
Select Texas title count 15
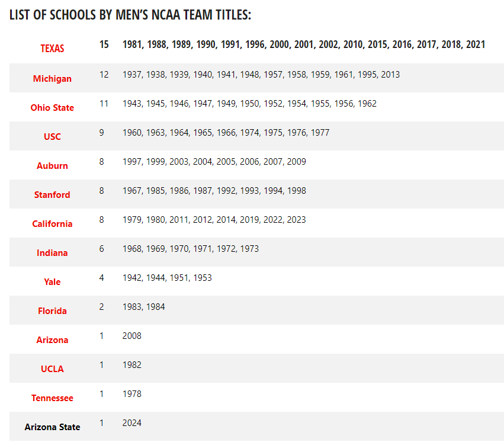coord(104,44)
